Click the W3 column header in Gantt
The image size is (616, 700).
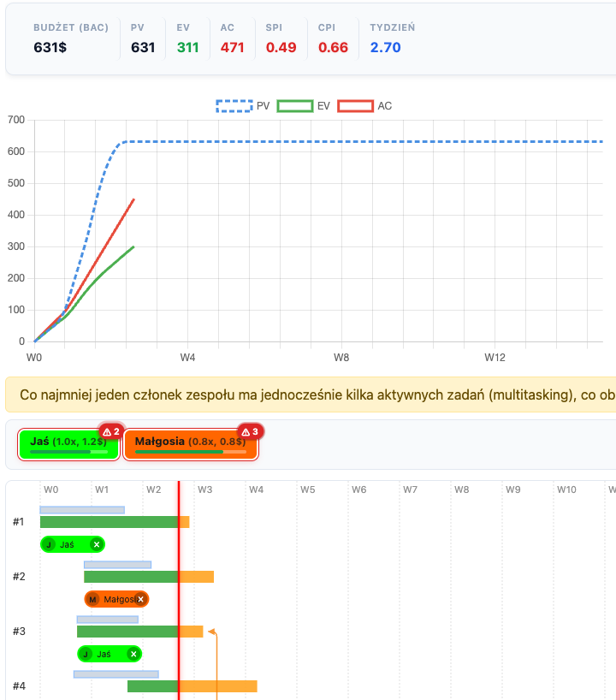pyautogui.click(x=204, y=489)
